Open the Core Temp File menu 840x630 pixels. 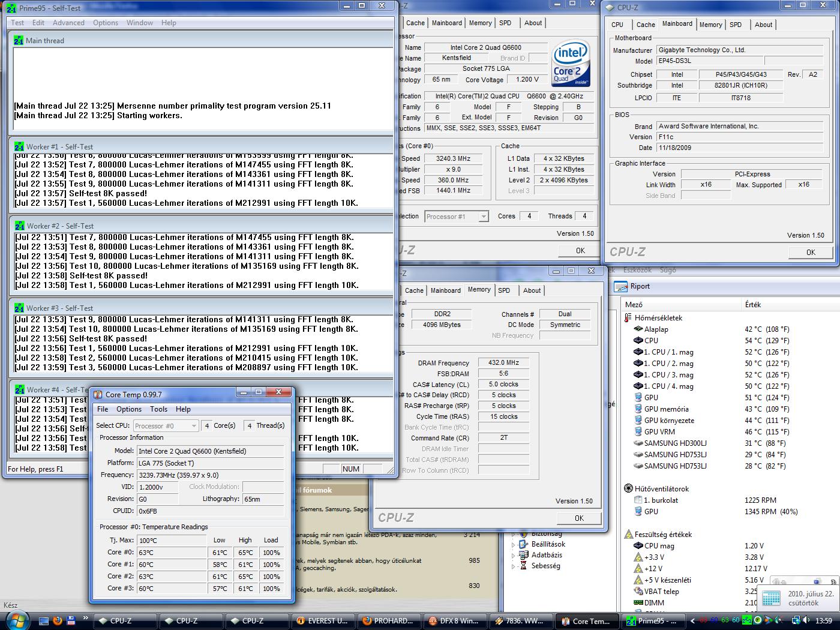pyautogui.click(x=103, y=409)
